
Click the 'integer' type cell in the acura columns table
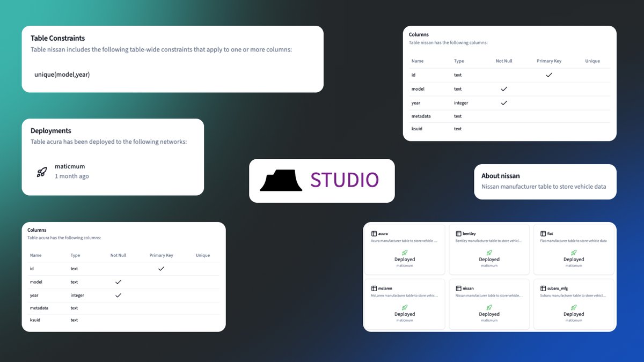coord(77,295)
